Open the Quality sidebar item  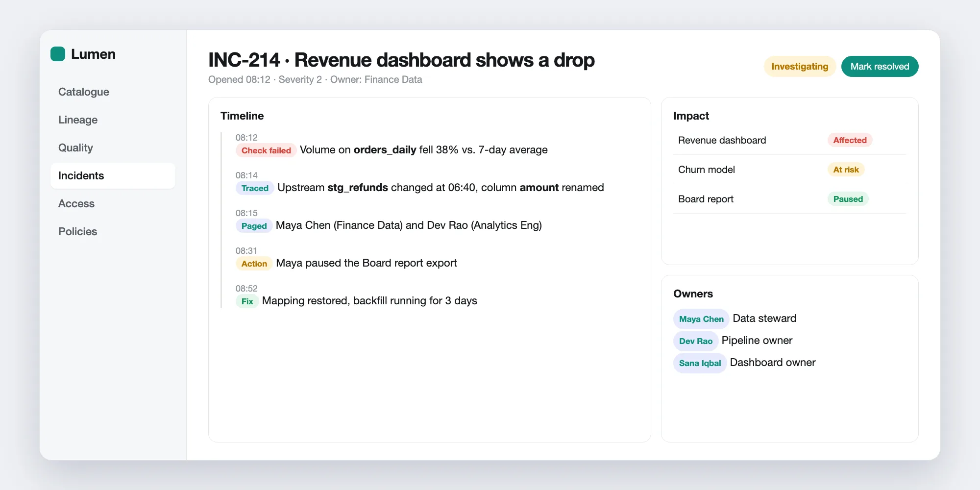(x=113, y=147)
